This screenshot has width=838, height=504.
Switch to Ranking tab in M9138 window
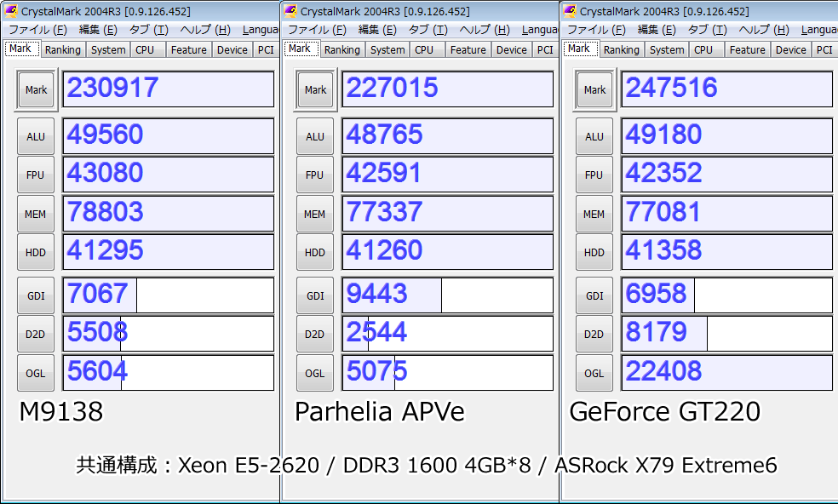pyautogui.click(x=62, y=49)
